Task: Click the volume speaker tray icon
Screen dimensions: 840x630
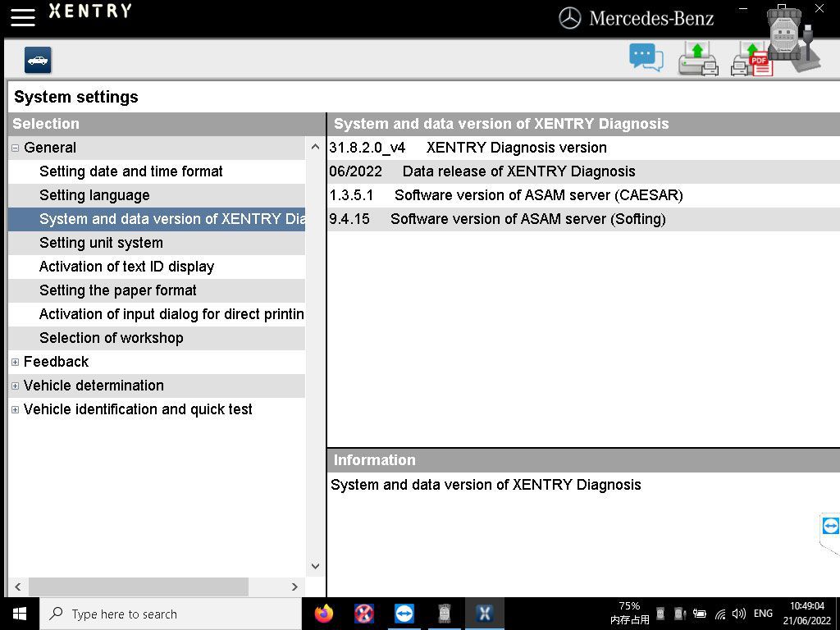Action: coord(739,614)
